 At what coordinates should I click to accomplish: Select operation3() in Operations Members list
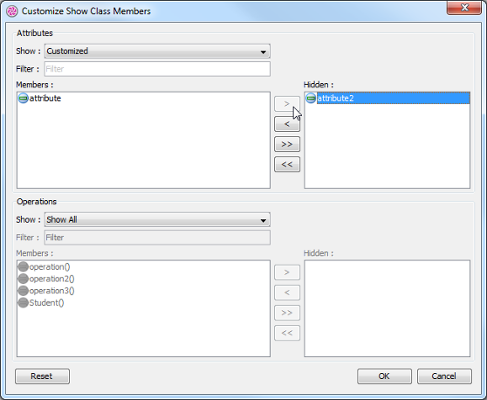(x=52, y=291)
